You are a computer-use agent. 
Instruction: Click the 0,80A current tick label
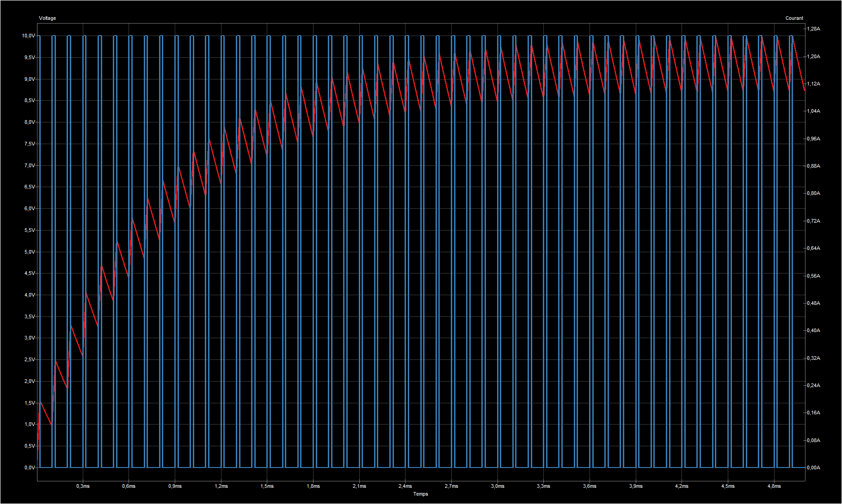[813, 193]
